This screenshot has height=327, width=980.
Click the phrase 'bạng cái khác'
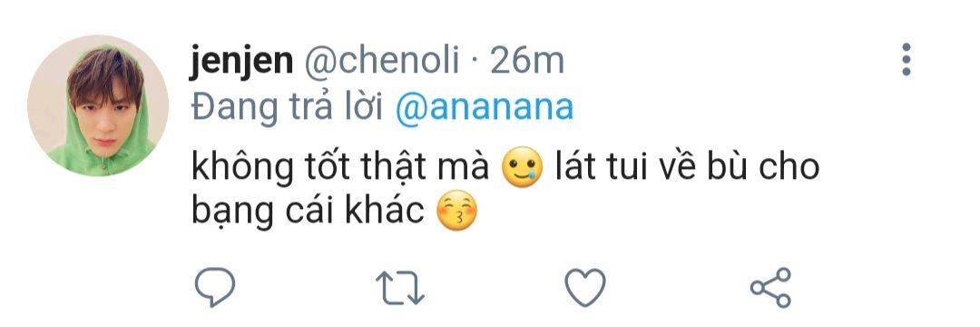pos(308,213)
